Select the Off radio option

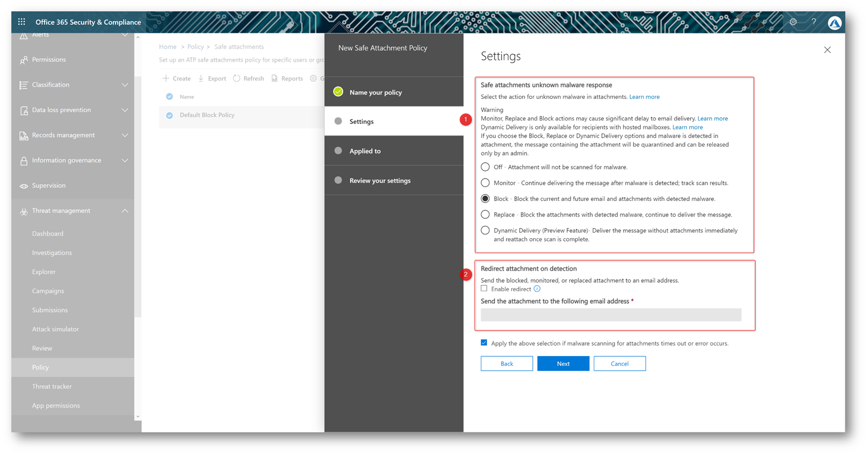(485, 167)
